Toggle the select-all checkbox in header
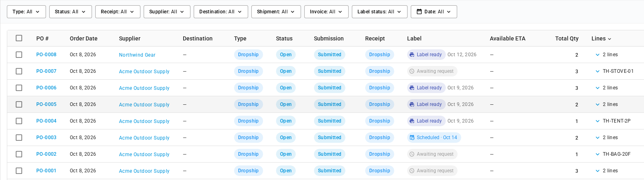Viewport: 644px width, 180px height. (19, 38)
